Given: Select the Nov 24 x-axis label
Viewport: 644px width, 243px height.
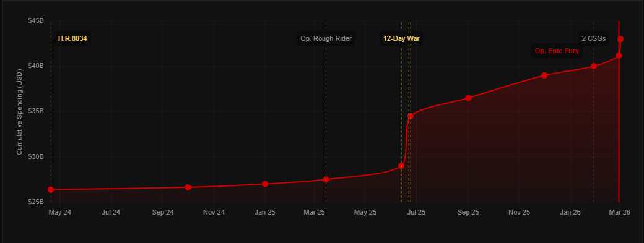Looking at the screenshot, I should click(x=214, y=213).
